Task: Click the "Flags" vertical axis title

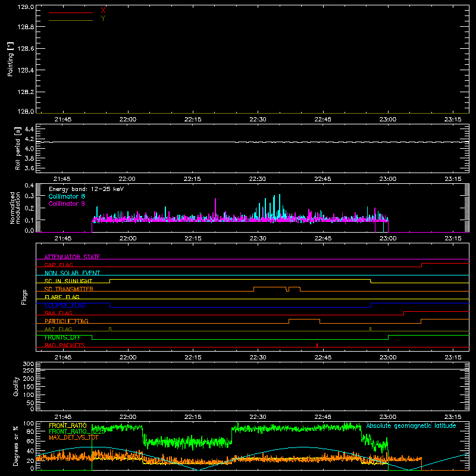Action: point(24,297)
